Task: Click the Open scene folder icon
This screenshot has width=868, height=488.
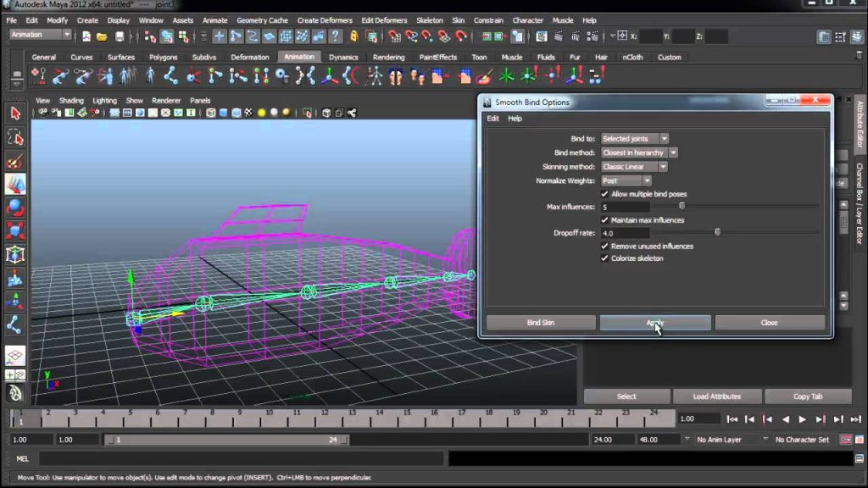Action: pyautogui.click(x=102, y=36)
